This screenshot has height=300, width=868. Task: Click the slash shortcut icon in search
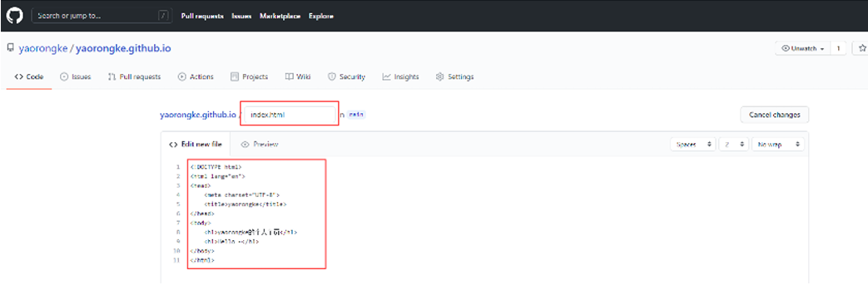[x=163, y=16]
